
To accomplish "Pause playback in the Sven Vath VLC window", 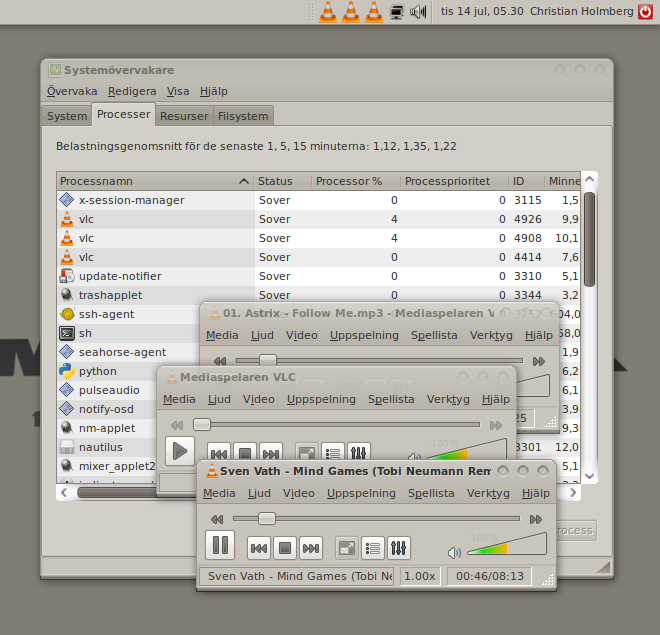I will click(220, 545).
